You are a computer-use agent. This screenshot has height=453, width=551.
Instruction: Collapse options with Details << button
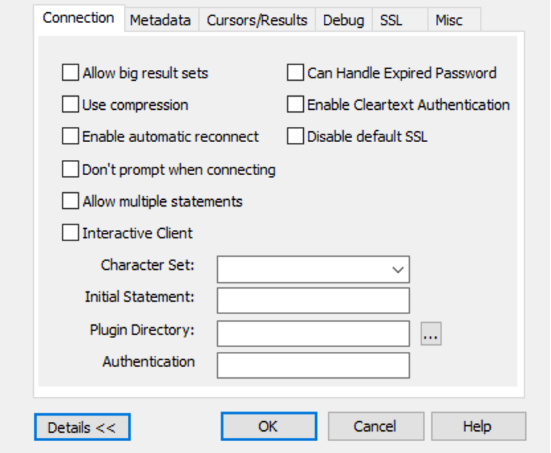pyautogui.click(x=82, y=427)
